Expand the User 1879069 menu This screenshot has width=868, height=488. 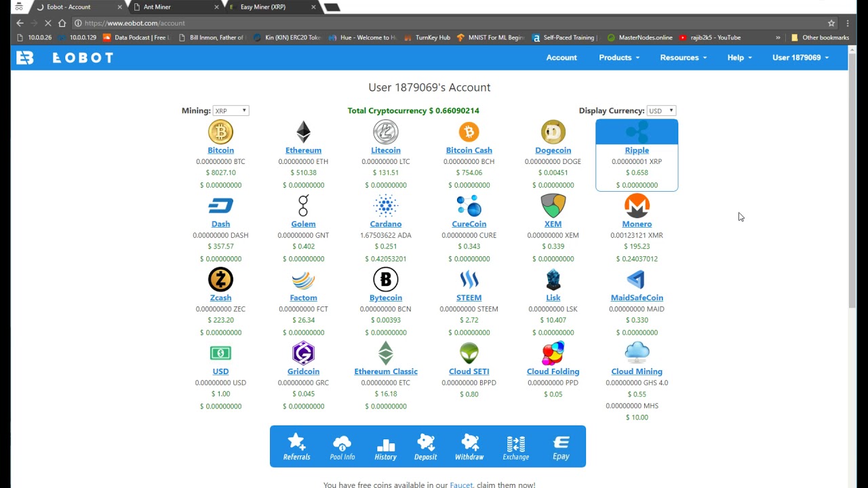pos(800,58)
